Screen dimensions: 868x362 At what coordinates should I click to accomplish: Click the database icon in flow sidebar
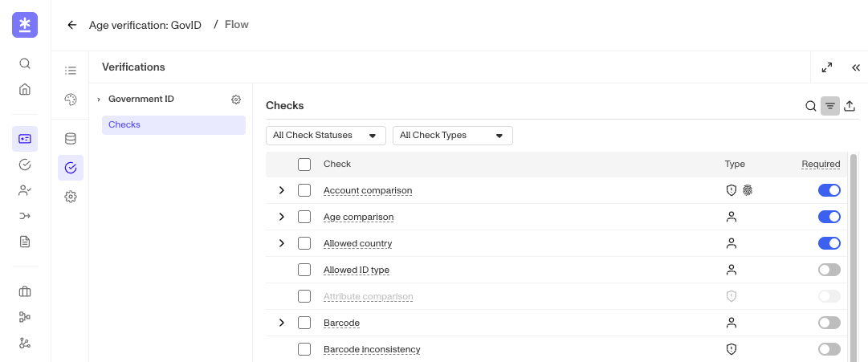pyautogui.click(x=71, y=139)
